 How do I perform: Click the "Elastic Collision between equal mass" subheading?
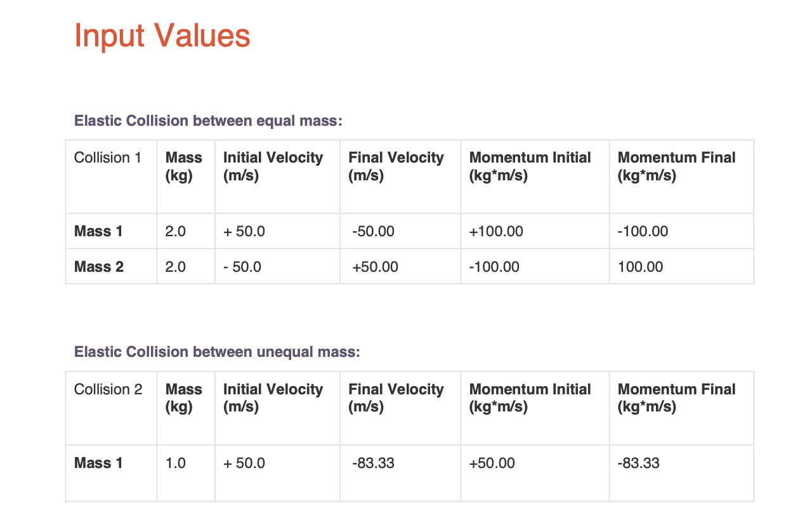tap(208, 121)
